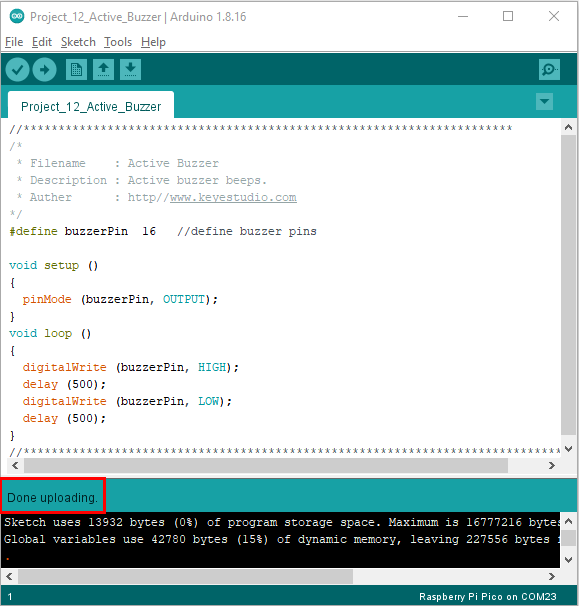Viewport: 579px width, 606px height.
Task: Minimize the Arduino window
Action: (x=463, y=16)
